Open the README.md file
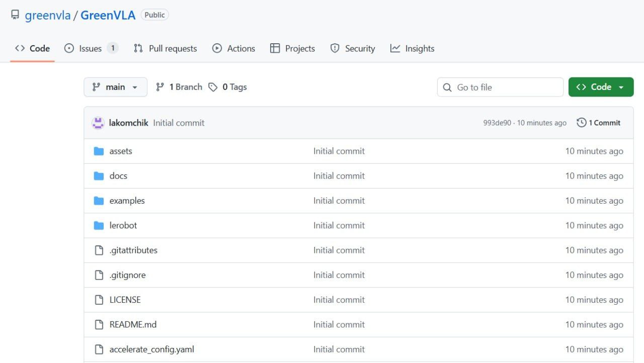 (x=133, y=324)
